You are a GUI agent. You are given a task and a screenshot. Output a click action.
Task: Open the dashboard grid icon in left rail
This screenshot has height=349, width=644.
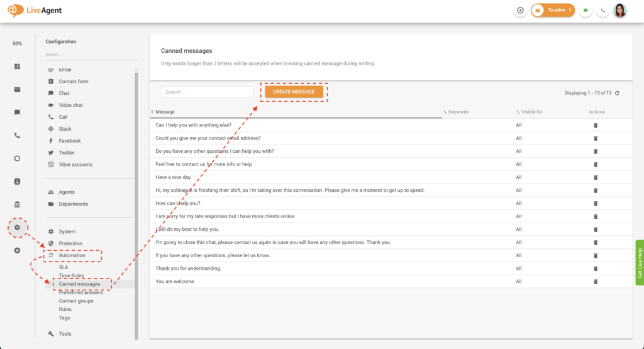coord(18,67)
